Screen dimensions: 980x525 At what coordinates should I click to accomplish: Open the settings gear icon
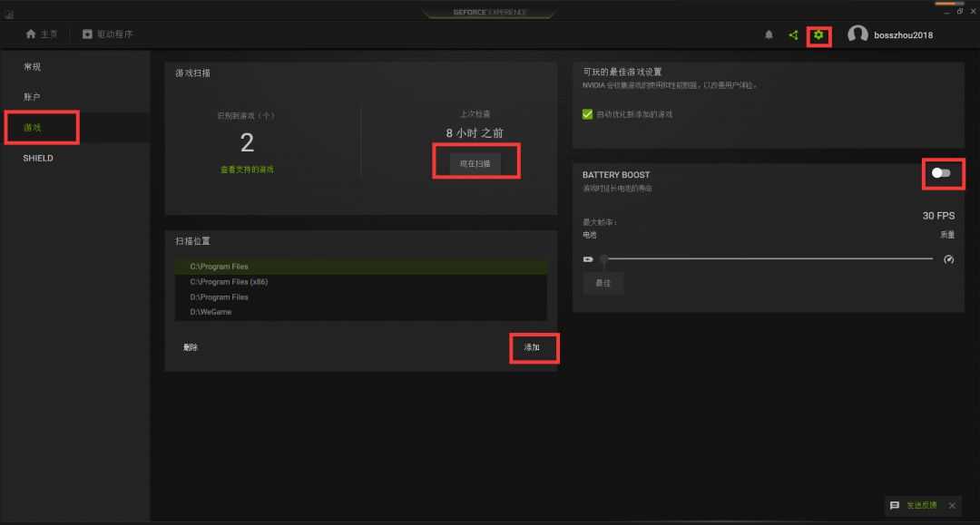(x=818, y=35)
